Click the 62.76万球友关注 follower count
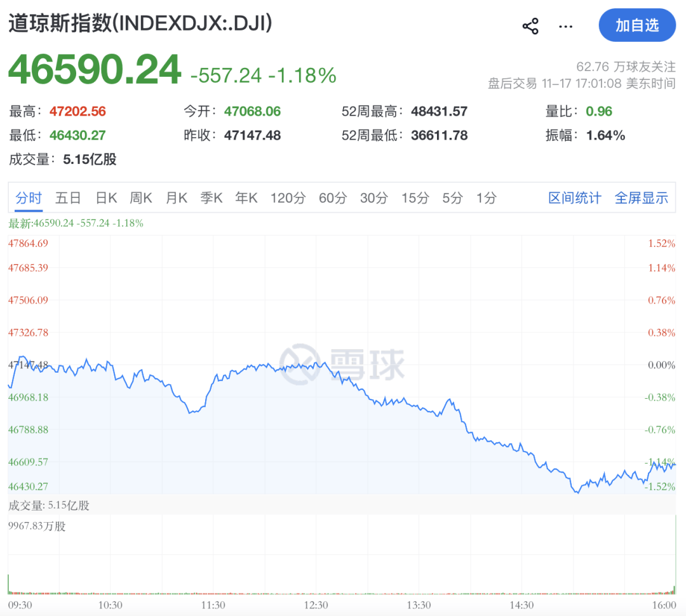 pos(626,65)
